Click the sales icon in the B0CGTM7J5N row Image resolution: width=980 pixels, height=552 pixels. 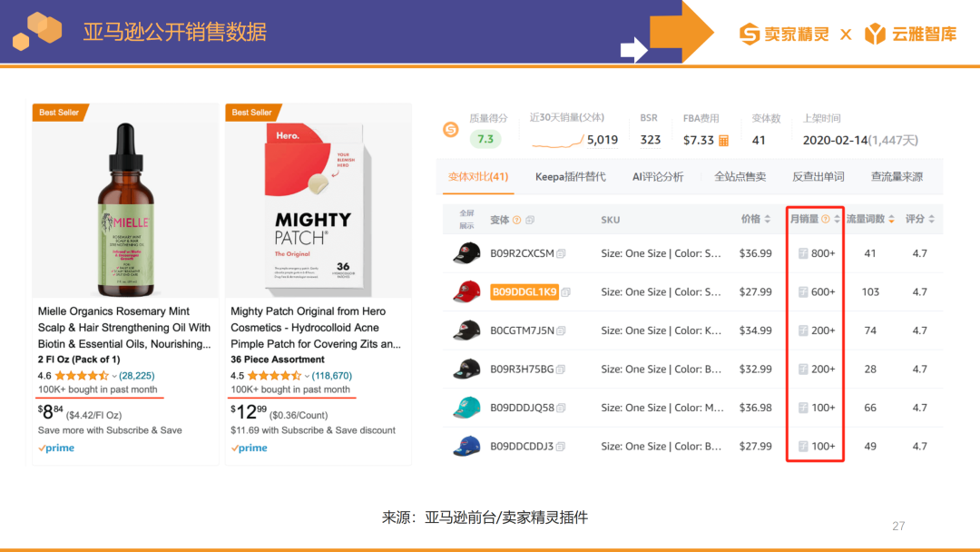pyautogui.click(x=803, y=330)
